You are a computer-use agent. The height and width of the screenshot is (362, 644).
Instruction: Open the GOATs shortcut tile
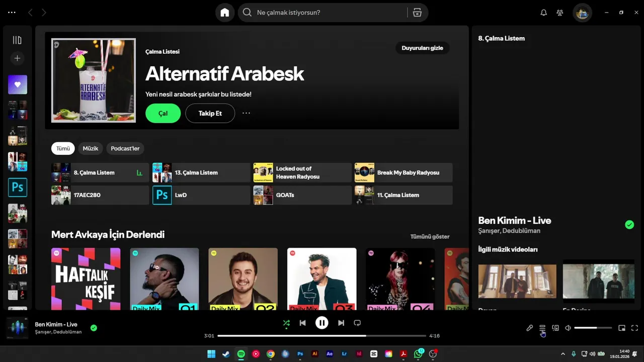tap(302, 195)
